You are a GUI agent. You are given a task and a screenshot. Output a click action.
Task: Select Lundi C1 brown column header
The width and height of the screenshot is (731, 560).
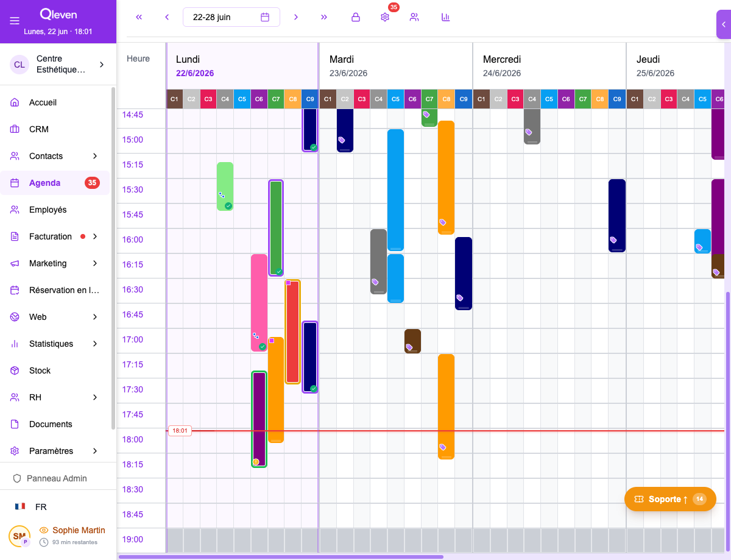174,99
